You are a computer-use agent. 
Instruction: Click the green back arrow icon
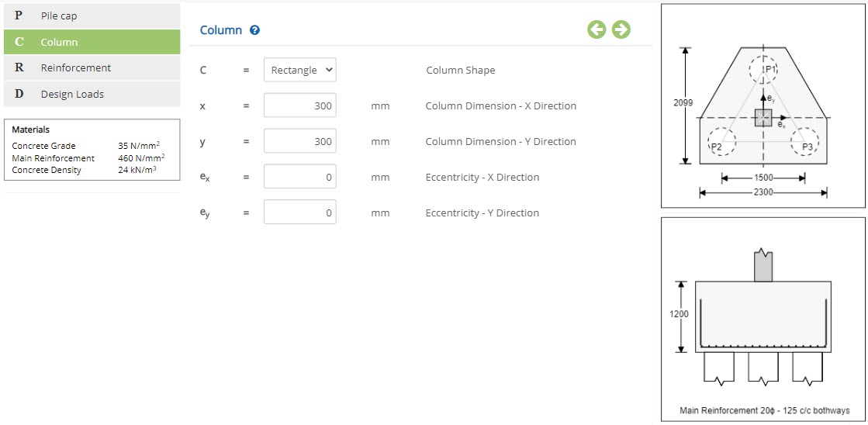[597, 29]
